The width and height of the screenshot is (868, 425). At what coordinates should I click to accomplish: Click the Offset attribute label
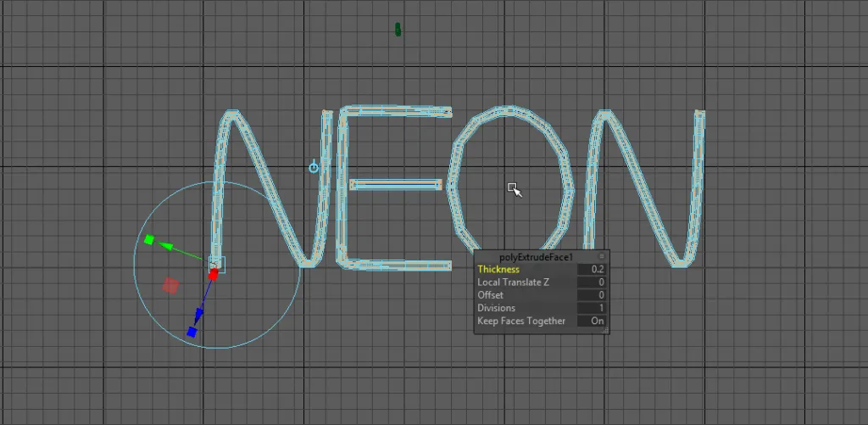[491, 295]
